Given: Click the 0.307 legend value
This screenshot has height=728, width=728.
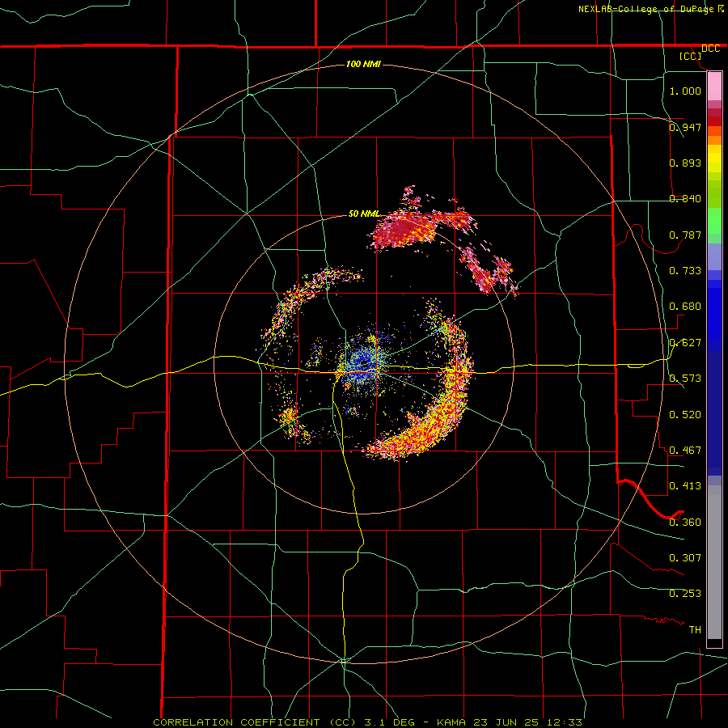Looking at the screenshot, I should pyautogui.click(x=685, y=557).
